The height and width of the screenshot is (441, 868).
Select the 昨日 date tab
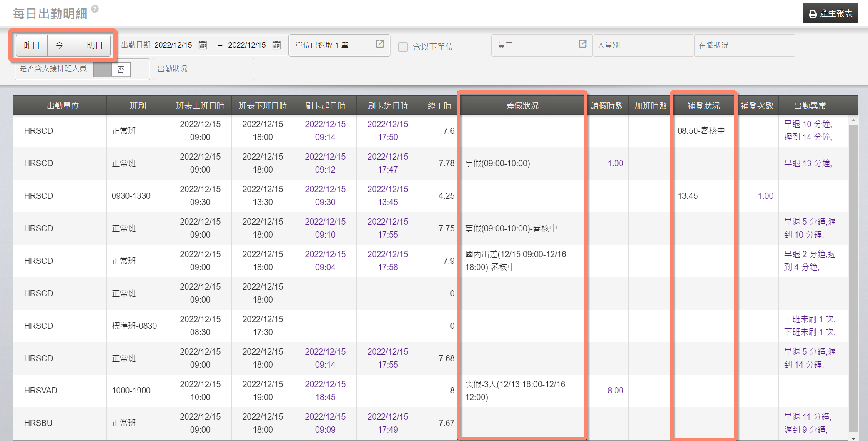click(32, 45)
